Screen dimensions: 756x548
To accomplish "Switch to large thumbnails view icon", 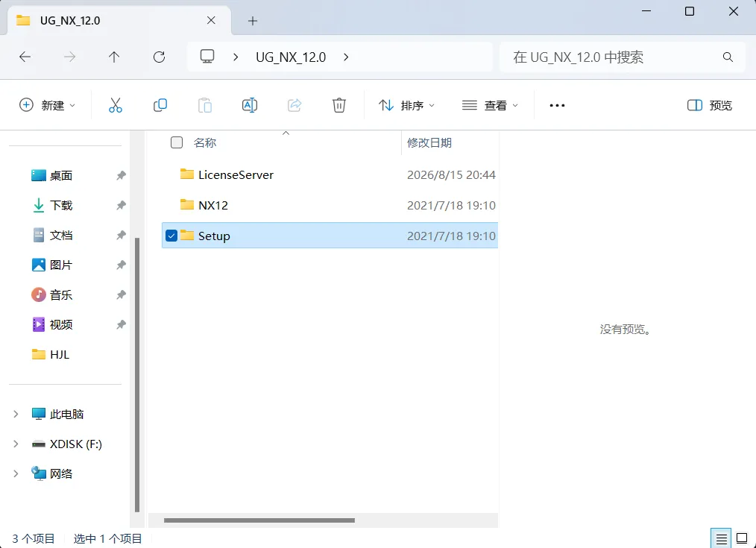I will point(742,538).
